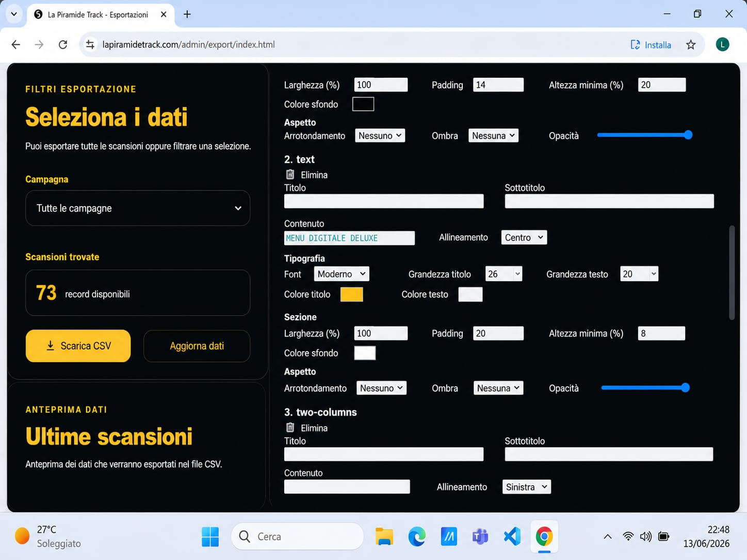Open the first Arrotondamento dropdown at the top
This screenshot has height=560, width=747.
point(380,136)
